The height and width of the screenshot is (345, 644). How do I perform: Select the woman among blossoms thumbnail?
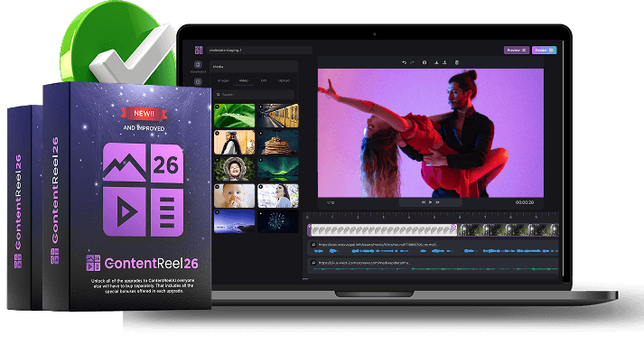278,195
